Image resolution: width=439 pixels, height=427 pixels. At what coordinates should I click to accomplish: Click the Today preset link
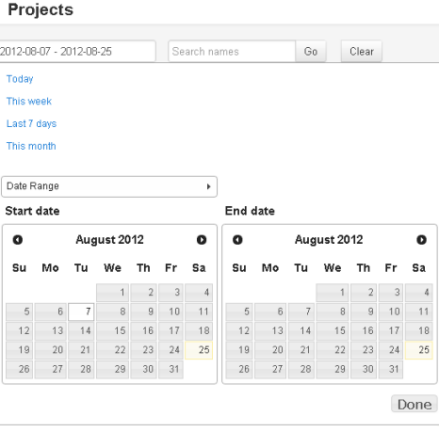pyautogui.click(x=20, y=79)
